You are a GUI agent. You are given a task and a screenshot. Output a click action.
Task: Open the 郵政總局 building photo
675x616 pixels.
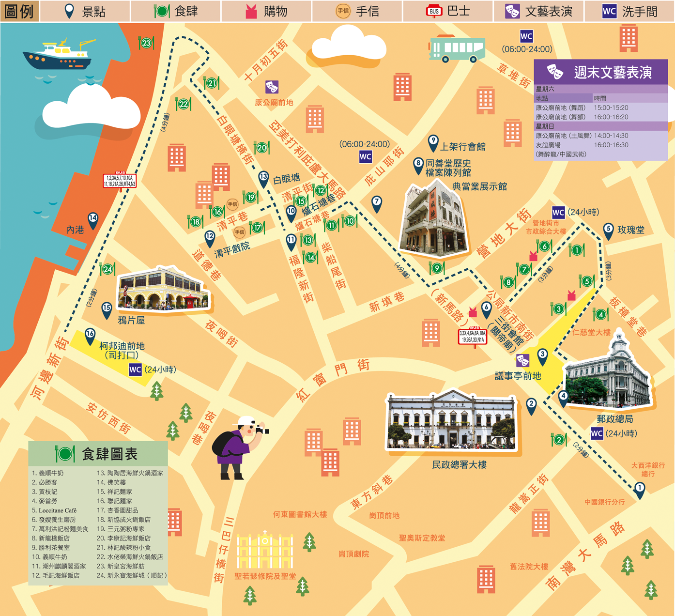click(610, 371)
